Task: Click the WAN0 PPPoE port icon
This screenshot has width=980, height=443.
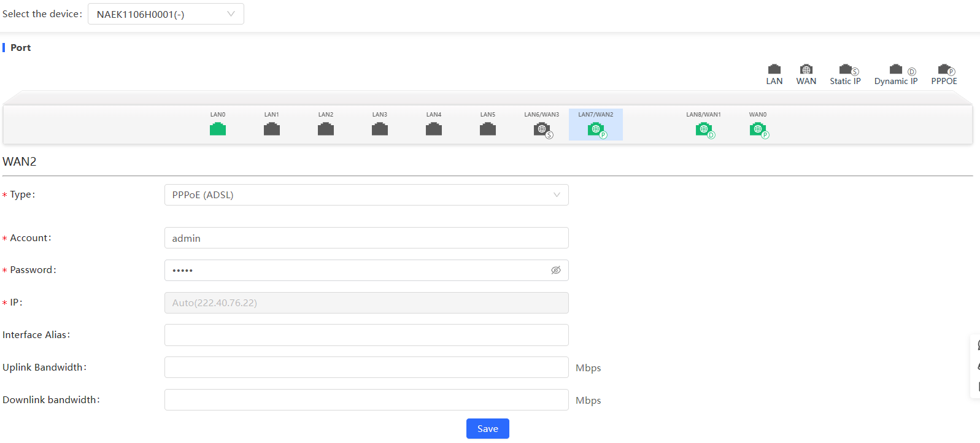Action: 758,129
